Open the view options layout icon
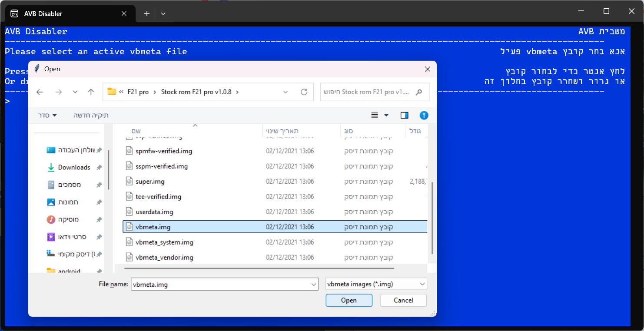Viewport: 644px width, 331px height. click(x=375, y=115)
